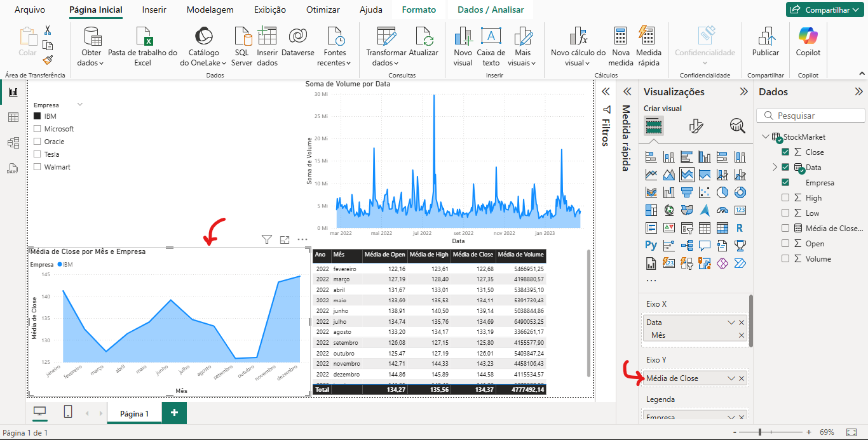Select the R script visual
This screenshot has height=440, width=868.
coord(740,228)
